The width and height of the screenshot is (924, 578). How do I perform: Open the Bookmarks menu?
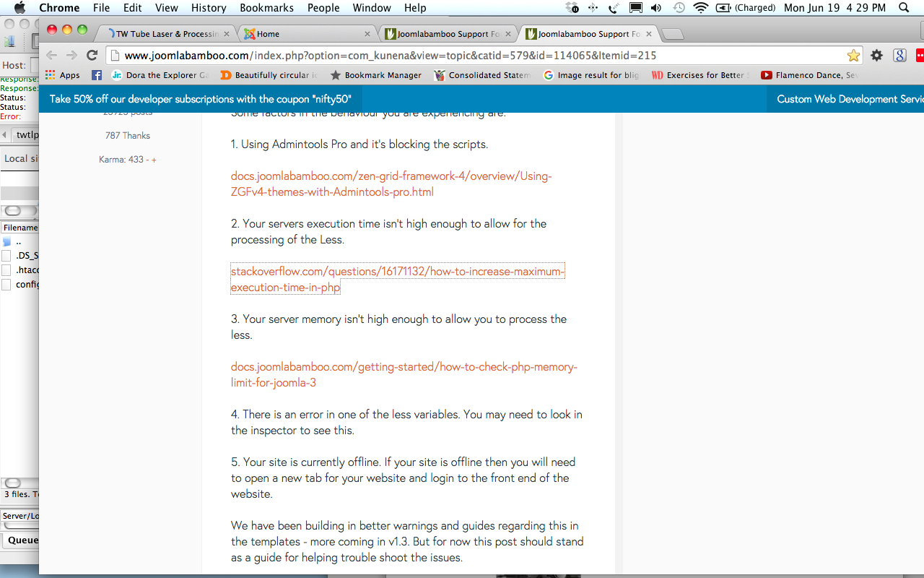tap(268, 8)
